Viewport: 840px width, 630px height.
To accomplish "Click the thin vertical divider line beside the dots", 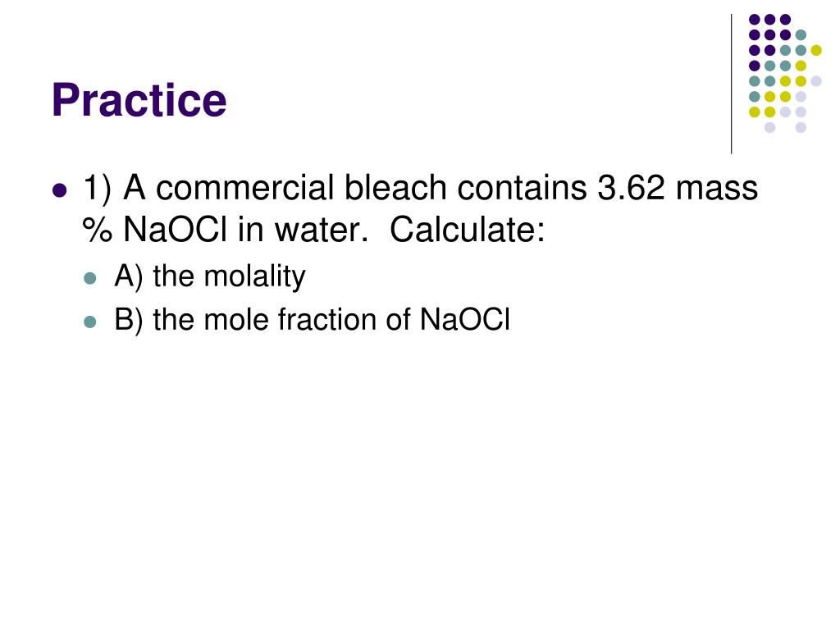I will tap(731, 84).
